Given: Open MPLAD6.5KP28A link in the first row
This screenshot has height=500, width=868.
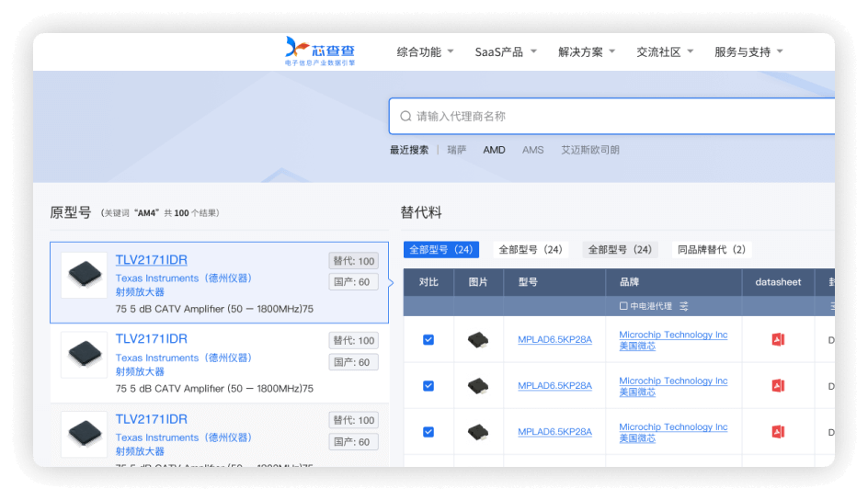Looking at the screenshot, I should point(554,340).
